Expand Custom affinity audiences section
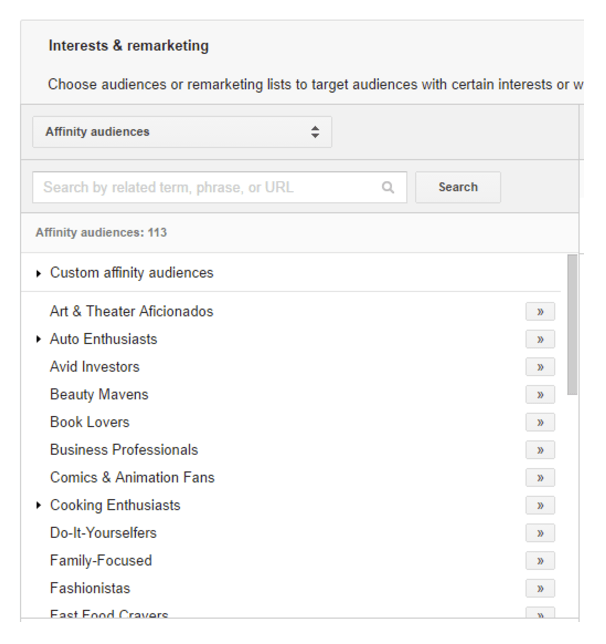 (x=39, y=273)
